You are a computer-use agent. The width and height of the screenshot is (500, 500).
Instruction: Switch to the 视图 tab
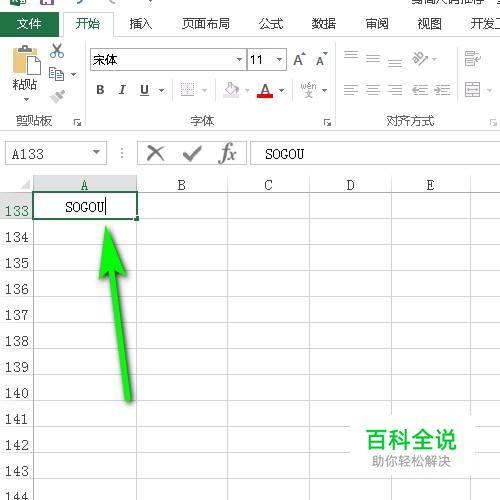(x=429, y=24)
